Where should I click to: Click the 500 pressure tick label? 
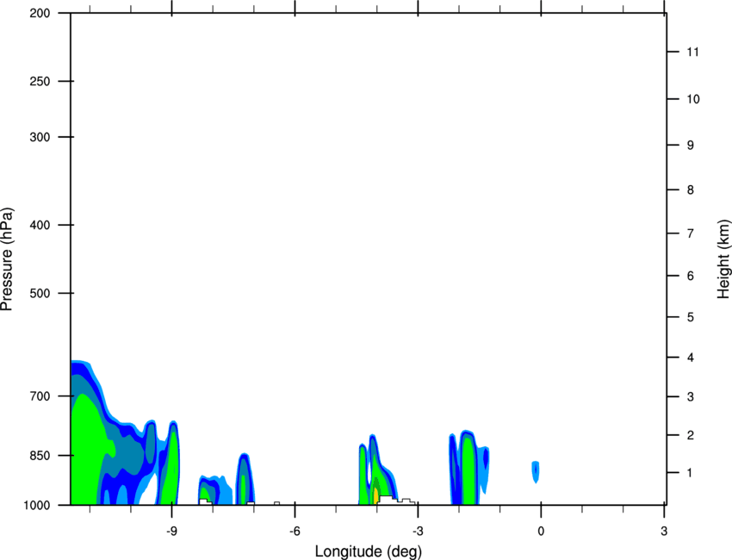40,293
